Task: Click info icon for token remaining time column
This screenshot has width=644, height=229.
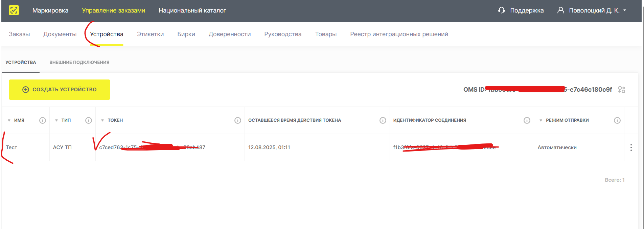Action: 383,120
